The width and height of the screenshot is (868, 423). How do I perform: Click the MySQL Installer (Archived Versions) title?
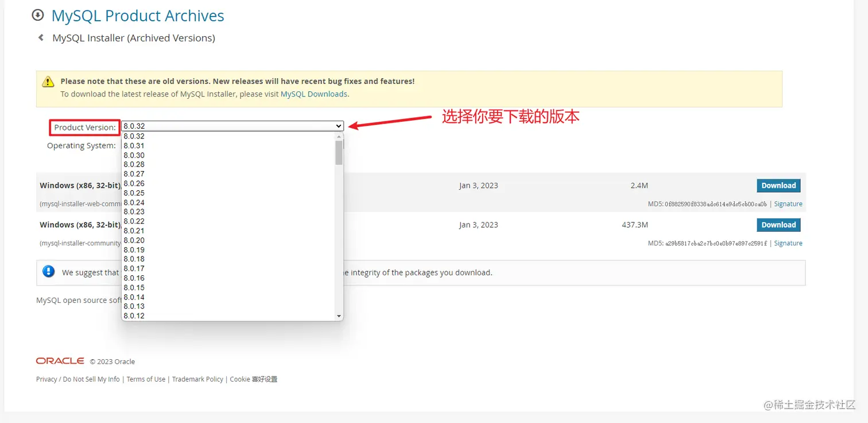coord(134,38)
